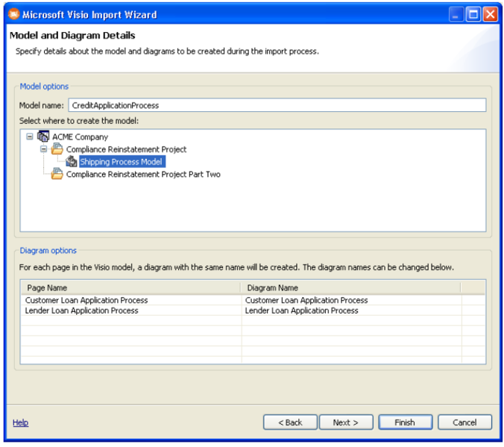Screen dimensions: 504x447
Task: Edit Customer Loan Application Process diagram name cell
Action: click(x=352, y=300)
